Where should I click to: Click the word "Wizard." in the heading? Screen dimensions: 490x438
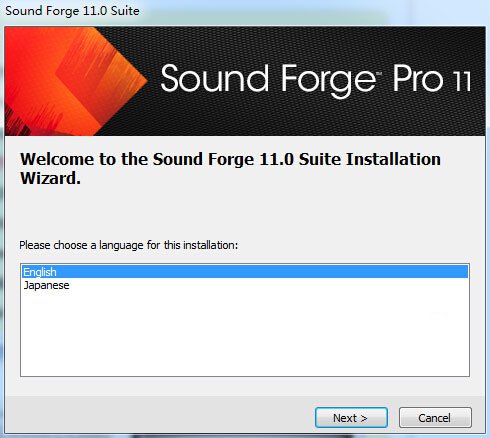(x=50, y=178)
